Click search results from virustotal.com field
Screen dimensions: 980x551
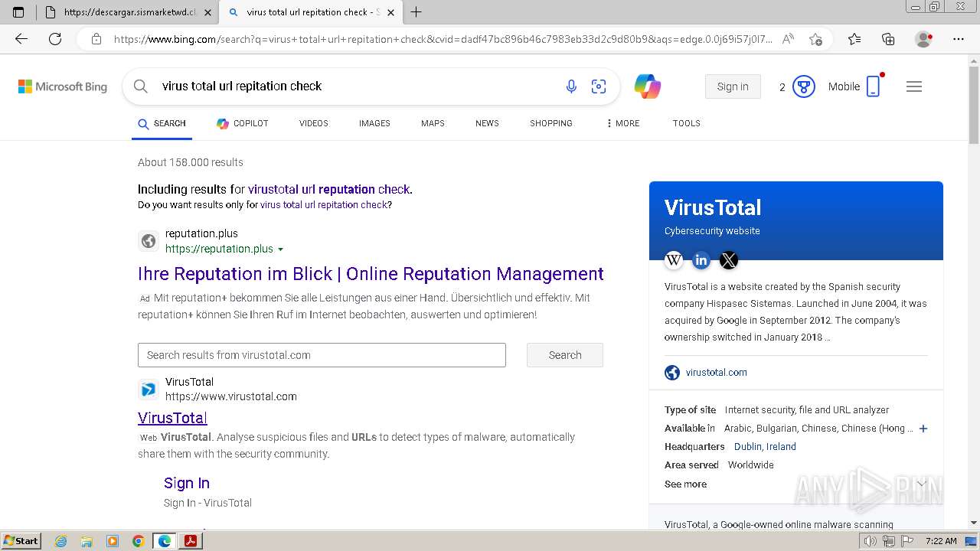pyautogui.click(x=322, y=355)
